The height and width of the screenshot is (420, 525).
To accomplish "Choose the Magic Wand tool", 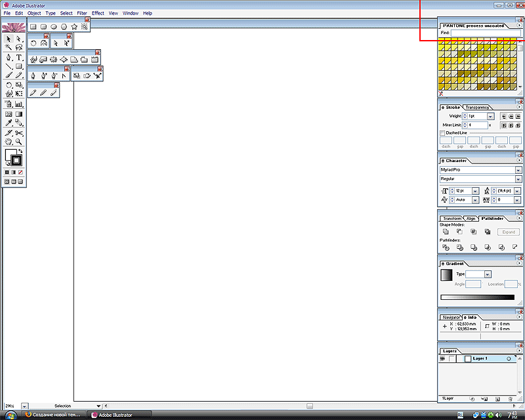I will coord(9,47).
